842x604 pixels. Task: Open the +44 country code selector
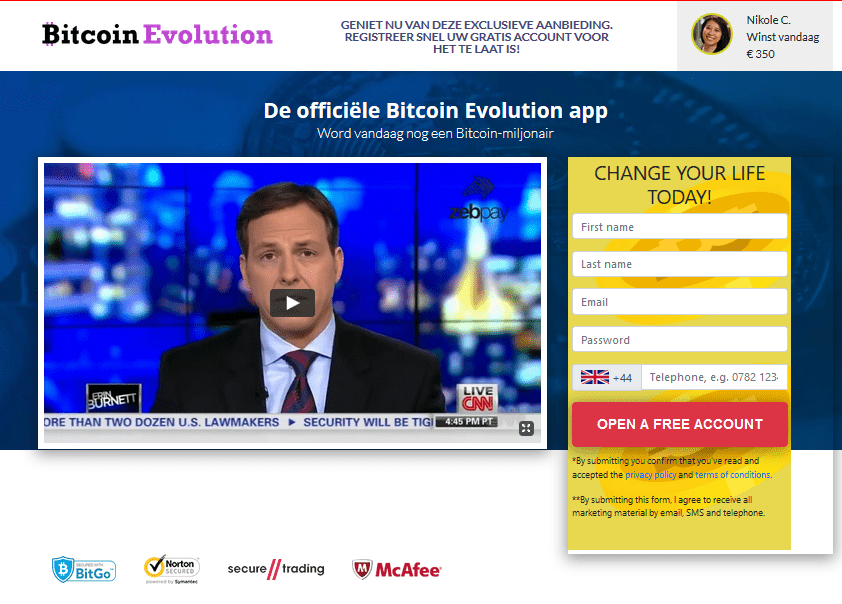607,377
